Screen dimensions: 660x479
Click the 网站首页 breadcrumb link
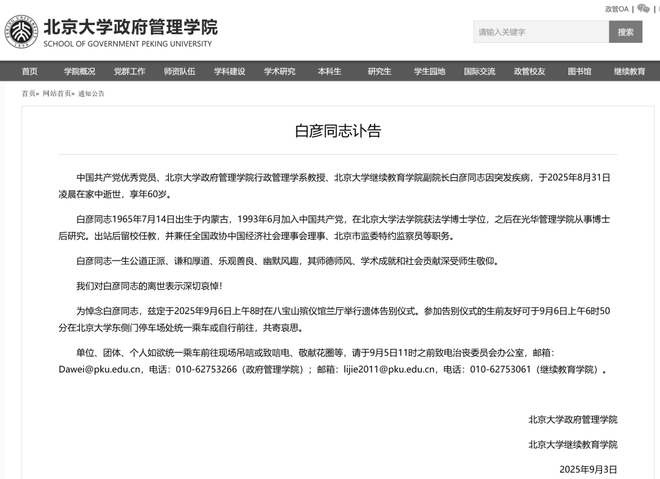(57, 93)
